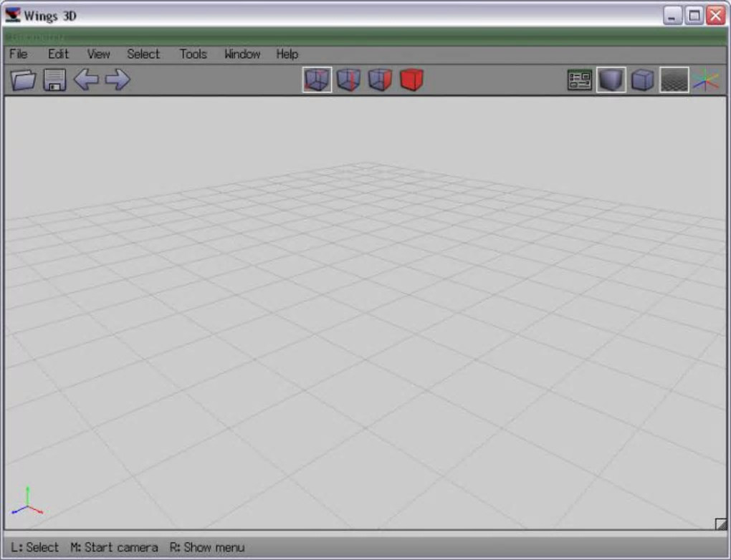This screenshot has height=560, width=731.
Task: Switch to body selection mode red cube
Action: [411, 79]
